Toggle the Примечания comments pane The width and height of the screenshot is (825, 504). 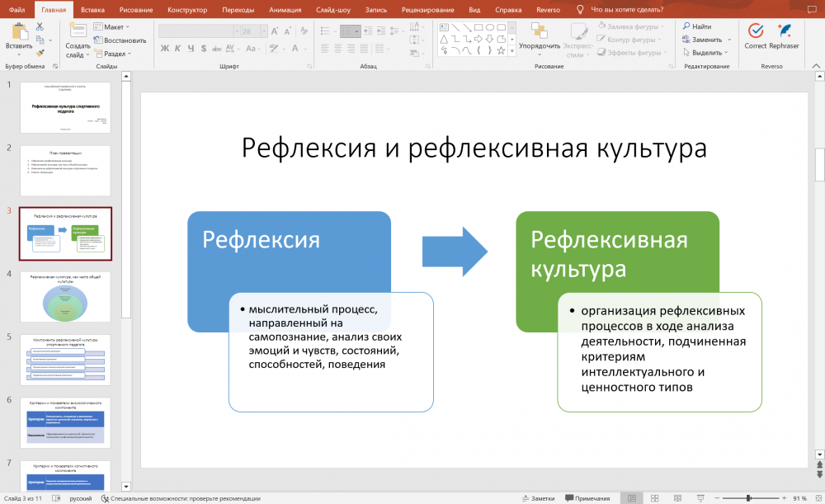(587, 498)
